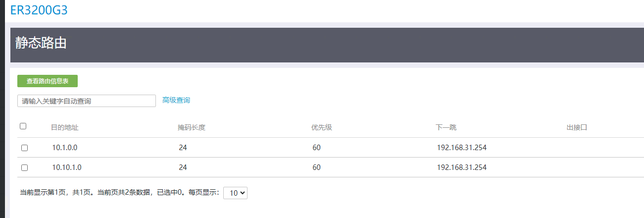Click next hop 192.168.31.254 in 10.1.0.0 row
The height and width of the screenshot is (218, 644).
(462, 148)
